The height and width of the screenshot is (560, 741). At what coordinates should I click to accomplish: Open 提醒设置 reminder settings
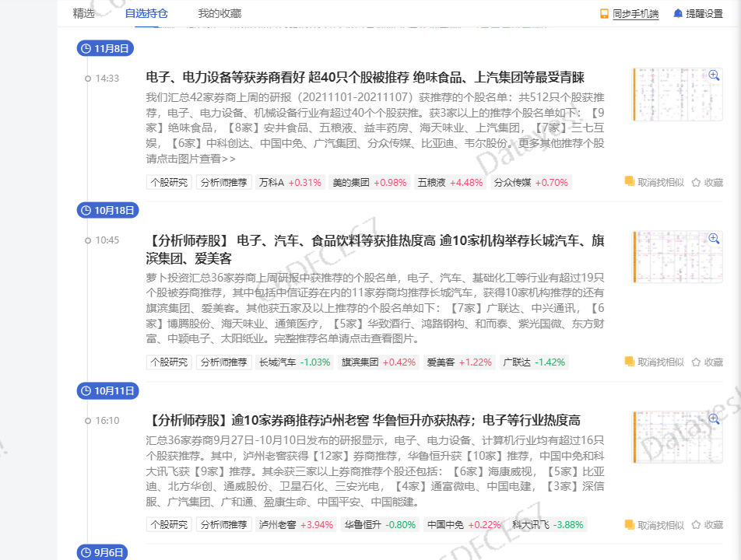coord(704,14)
